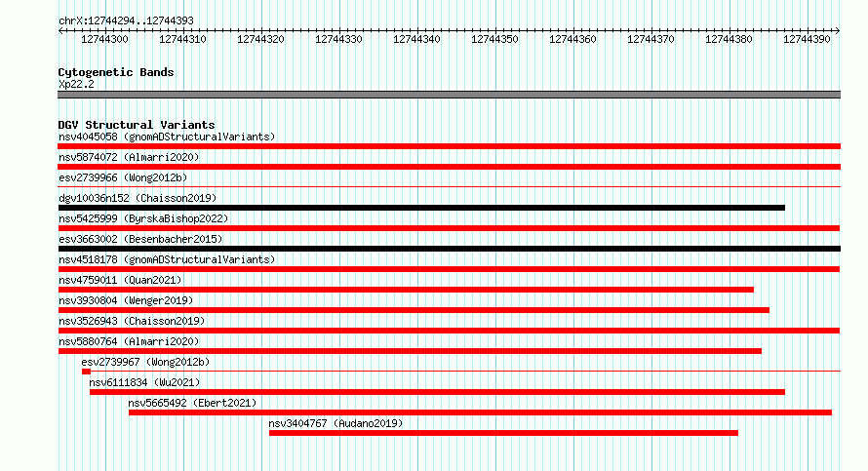Open variant label nsv3930804 (Wenger2019)
Viewport: 868px width, 471px height.
126,300
